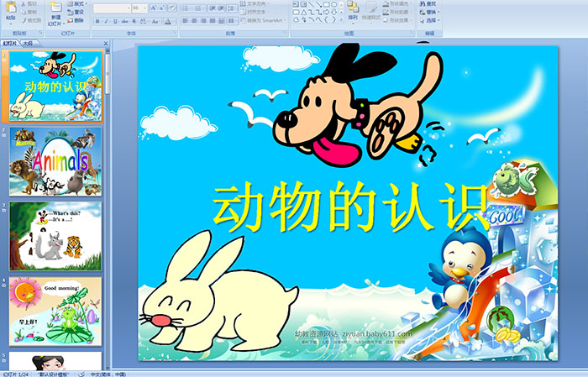Click the New Slide (新建幻灯片) icon

point(56,8)
